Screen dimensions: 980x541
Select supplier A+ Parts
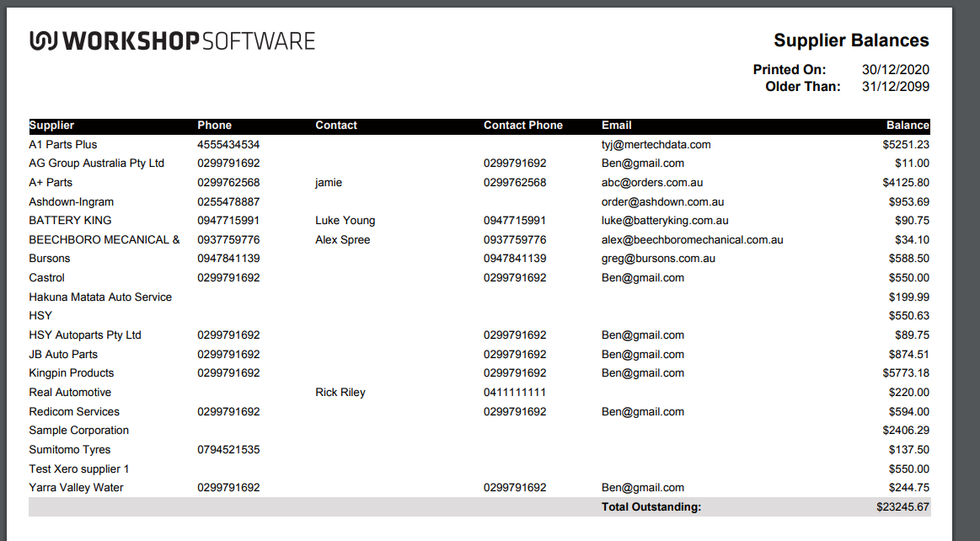tap(51, 182)
